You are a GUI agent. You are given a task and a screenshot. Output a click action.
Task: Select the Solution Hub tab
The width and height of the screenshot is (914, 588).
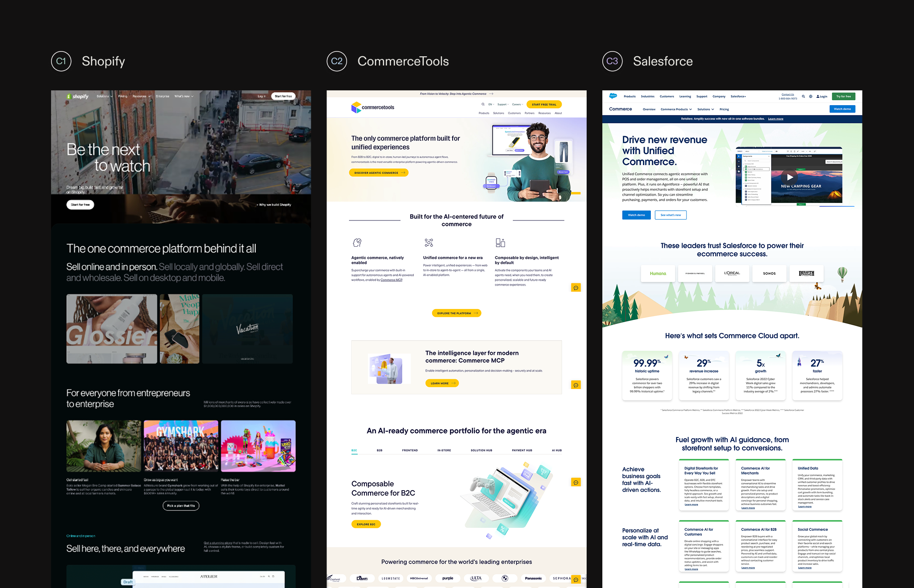point(481,450)
